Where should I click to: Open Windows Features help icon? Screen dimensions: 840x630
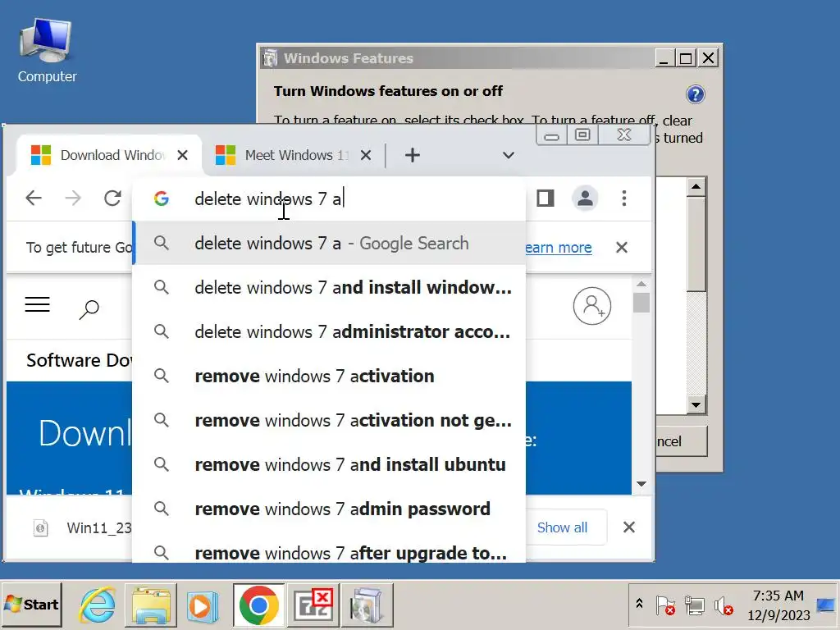[x=696, y=95]
